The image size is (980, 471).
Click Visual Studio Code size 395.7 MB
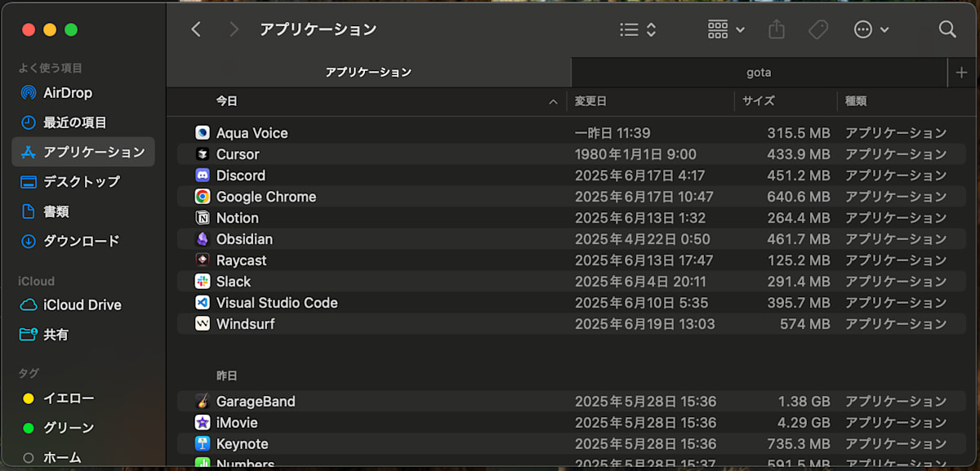pyautogui.click(x=799, y=303)
